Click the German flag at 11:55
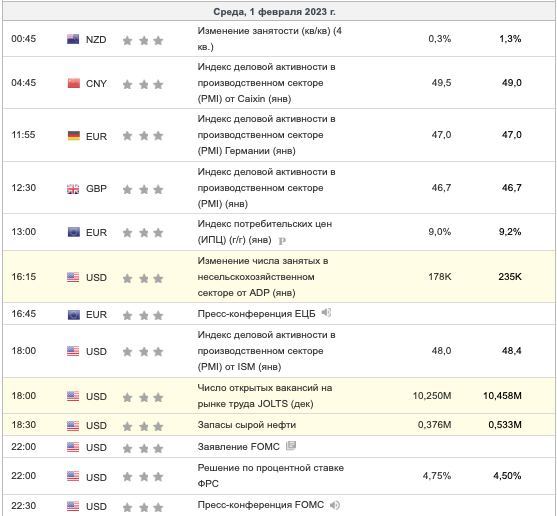 tap(74, 135)
